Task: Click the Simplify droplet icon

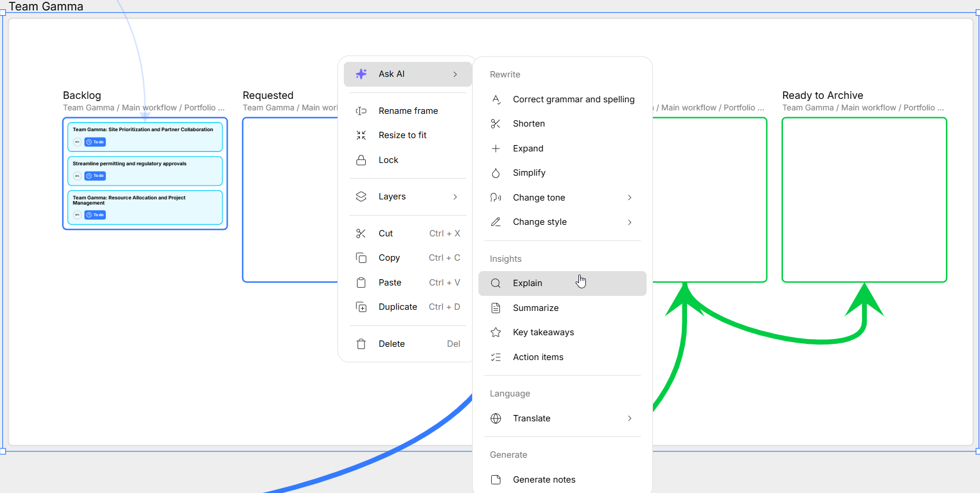Action: coord(496,173)
